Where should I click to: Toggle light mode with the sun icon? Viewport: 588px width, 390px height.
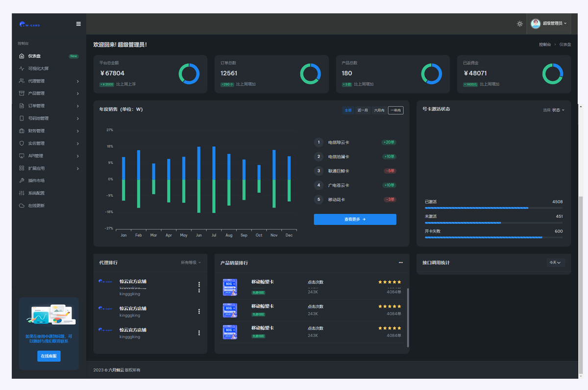click(519, 24)
